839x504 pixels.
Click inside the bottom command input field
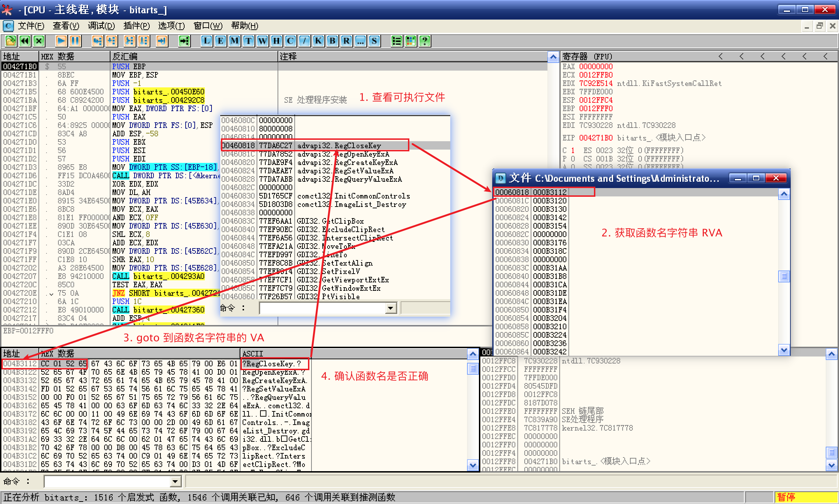(105, 481)
